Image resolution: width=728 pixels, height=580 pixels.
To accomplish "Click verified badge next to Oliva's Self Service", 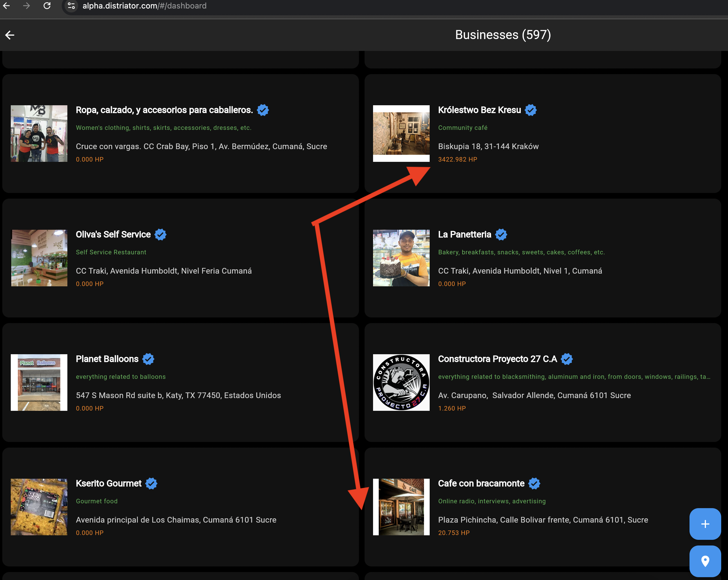I will click(x=160, y=234).
